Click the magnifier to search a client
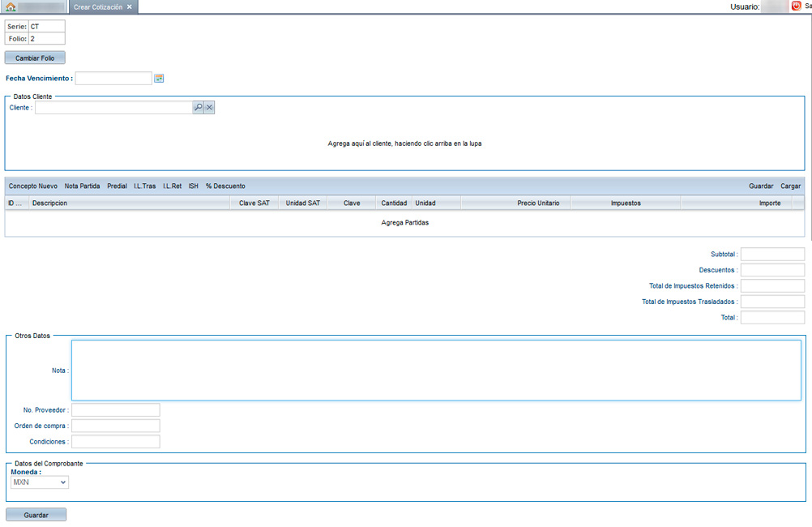The image size is (812, 527). coord(198,108)
